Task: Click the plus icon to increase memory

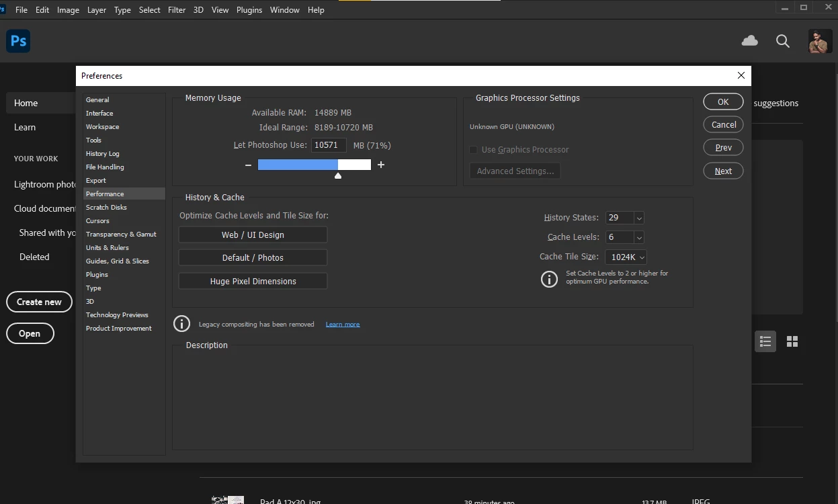Action: click(x=381, y=165)
